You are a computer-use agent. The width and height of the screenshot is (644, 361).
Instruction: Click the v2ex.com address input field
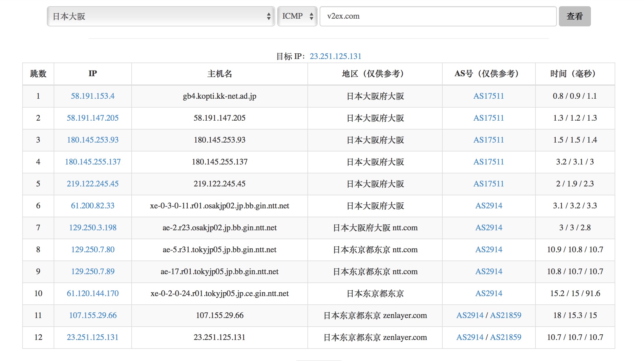pos(438,16)
